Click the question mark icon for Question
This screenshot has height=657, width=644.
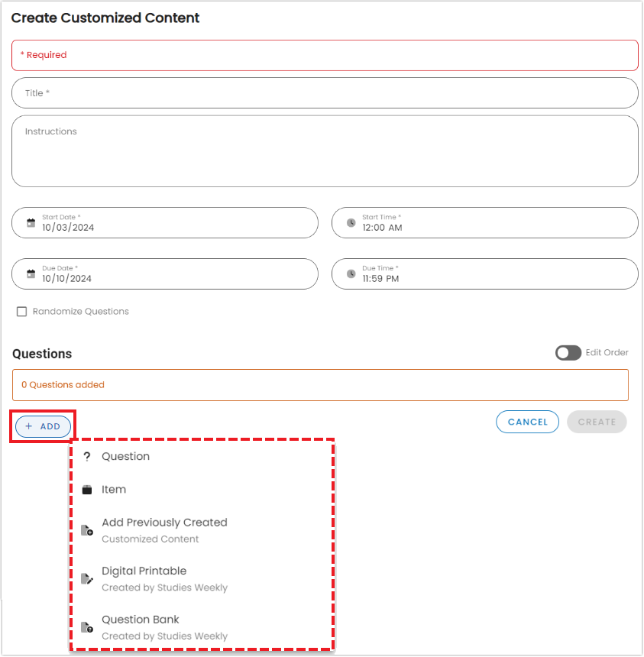[87, 457]
